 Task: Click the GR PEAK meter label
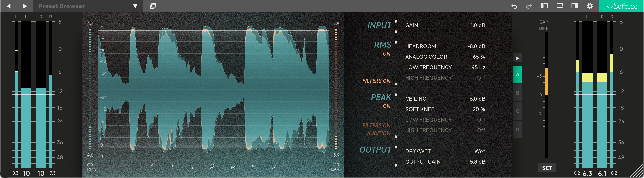click(x=334, y=167)
